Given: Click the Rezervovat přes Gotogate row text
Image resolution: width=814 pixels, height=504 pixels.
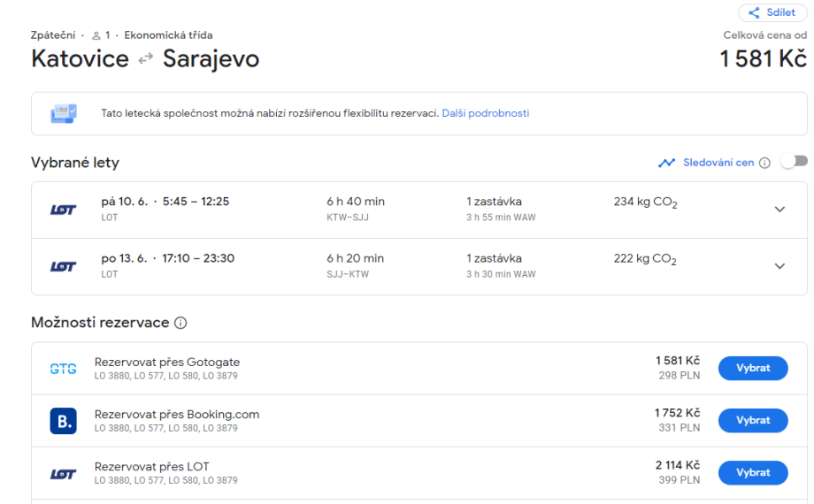Looking at the screenshot, I should (x=167, y=362).
